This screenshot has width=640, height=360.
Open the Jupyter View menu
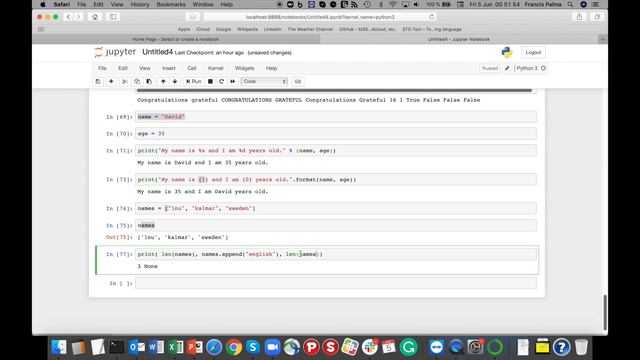pos(145,68)
